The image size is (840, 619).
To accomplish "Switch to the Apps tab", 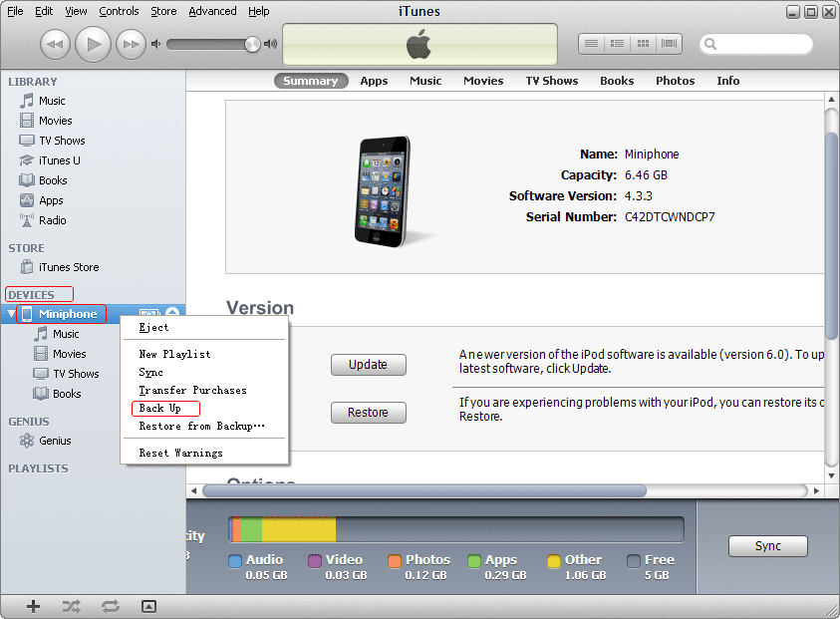I will (374, 81).
